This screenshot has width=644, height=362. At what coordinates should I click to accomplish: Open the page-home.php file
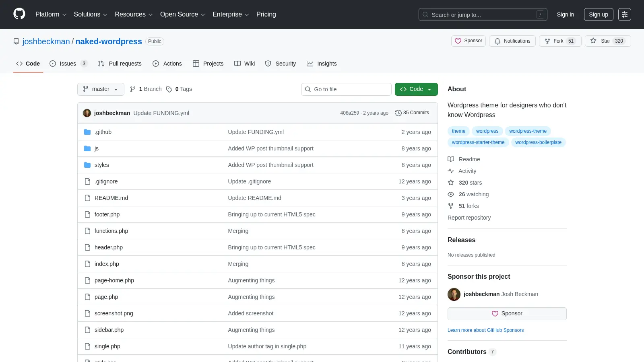pyautogui.click(x=114, y=280)
